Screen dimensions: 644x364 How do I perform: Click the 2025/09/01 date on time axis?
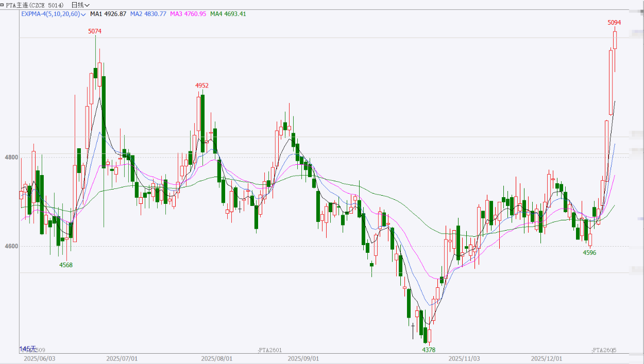(x=303, y=358)
